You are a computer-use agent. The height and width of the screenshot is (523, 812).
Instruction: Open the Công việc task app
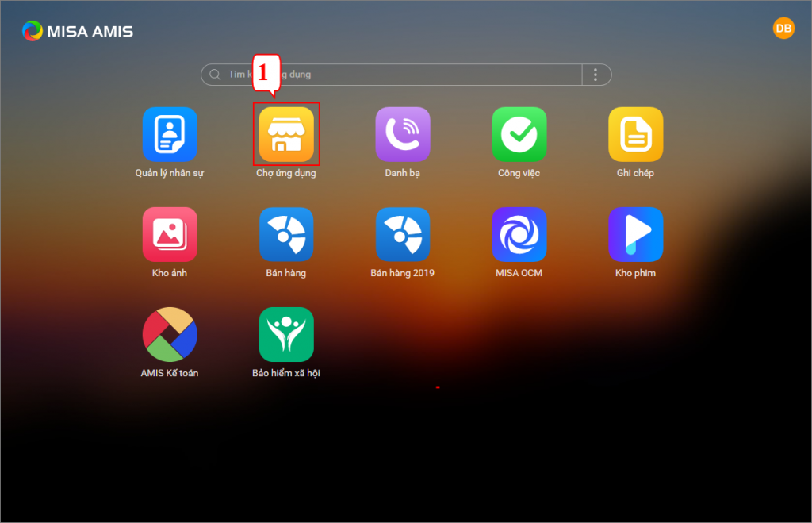coord(519,134)
